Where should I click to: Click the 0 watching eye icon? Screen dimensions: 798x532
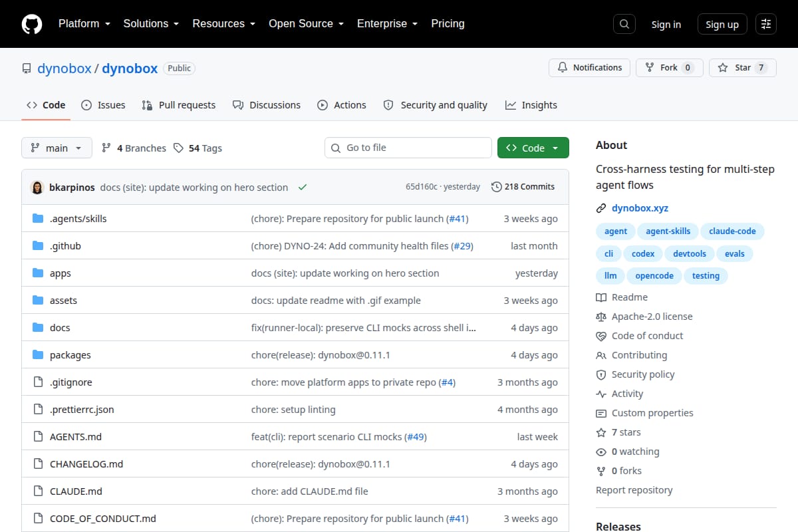(x=601, y=452)
